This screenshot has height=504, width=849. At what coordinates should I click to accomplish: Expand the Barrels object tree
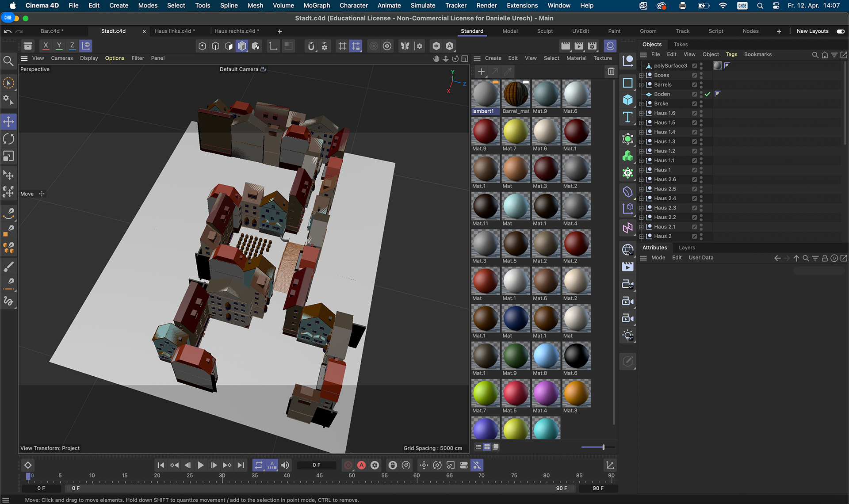tap(641, 85)
